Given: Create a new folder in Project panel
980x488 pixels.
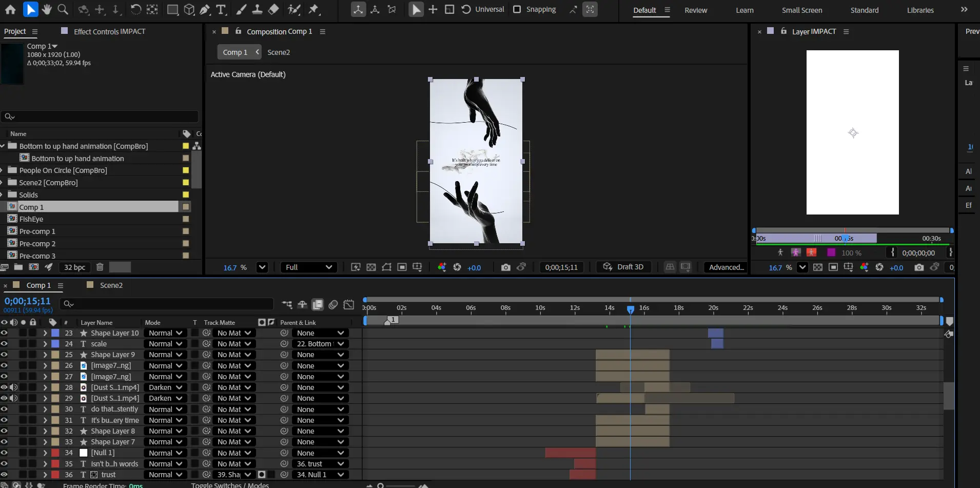Looking at the screenshot, I should tap(18, 267).
